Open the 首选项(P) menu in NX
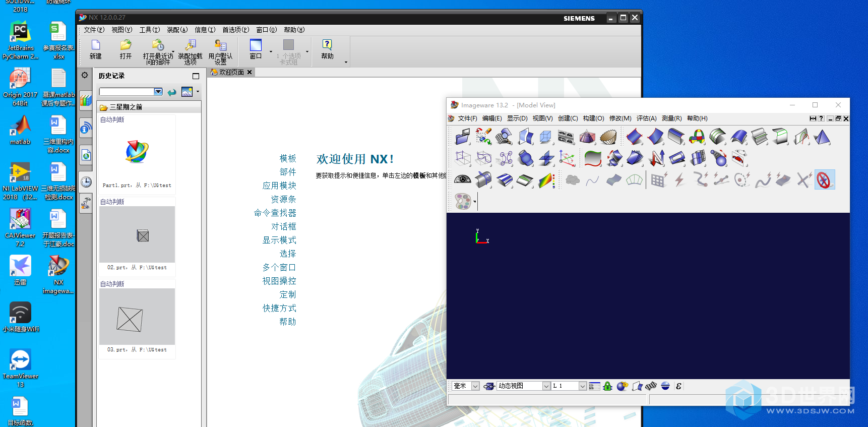Screen dimensions: 868x427 [235, 30]
